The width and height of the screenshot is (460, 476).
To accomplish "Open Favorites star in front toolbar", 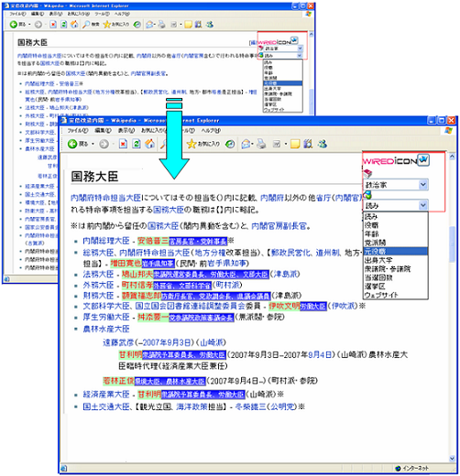I will pyautogui.click(x=192, y=144).
